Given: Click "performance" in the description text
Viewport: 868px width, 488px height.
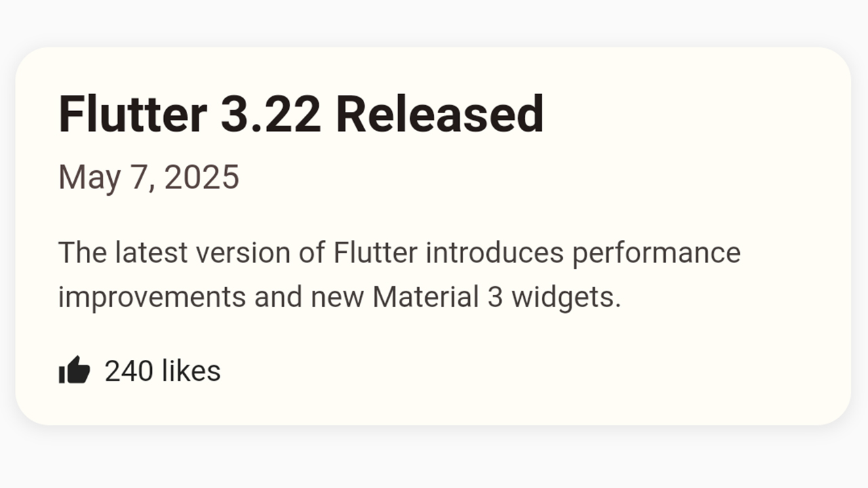Looking at the screenshot, I should pyautogui.click(x=656, y=253).
